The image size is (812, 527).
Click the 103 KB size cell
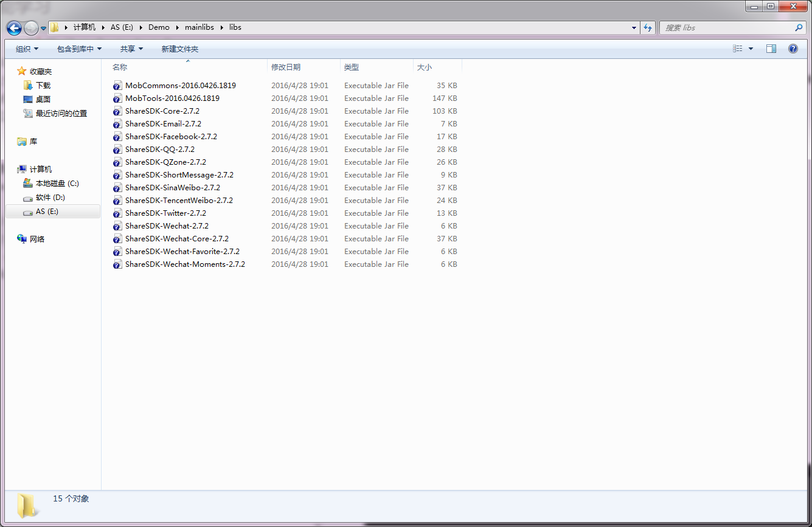pos(445,111)
